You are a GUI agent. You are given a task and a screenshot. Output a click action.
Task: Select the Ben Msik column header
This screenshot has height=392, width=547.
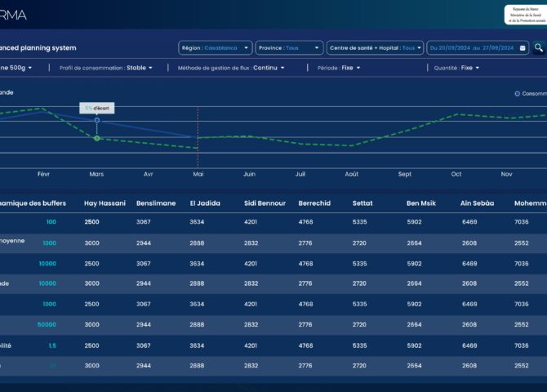pyautogui.click(x=423, y=203)
